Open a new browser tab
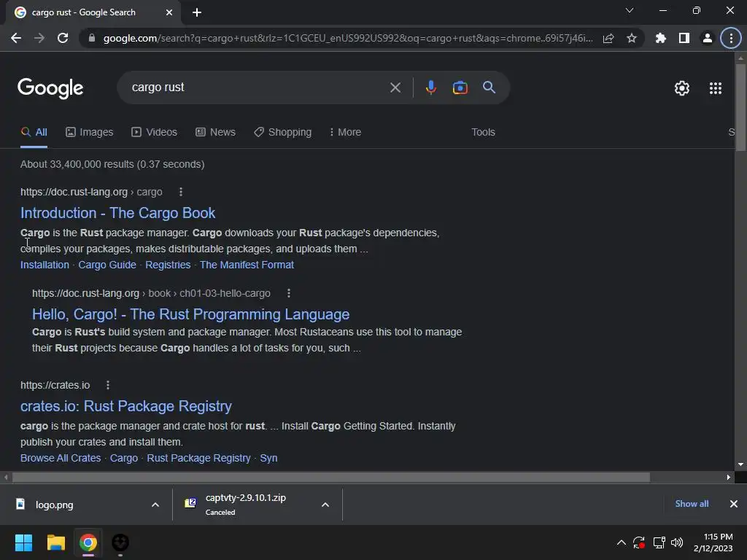The height and width of the screenshot is (560, 747). 197,13
